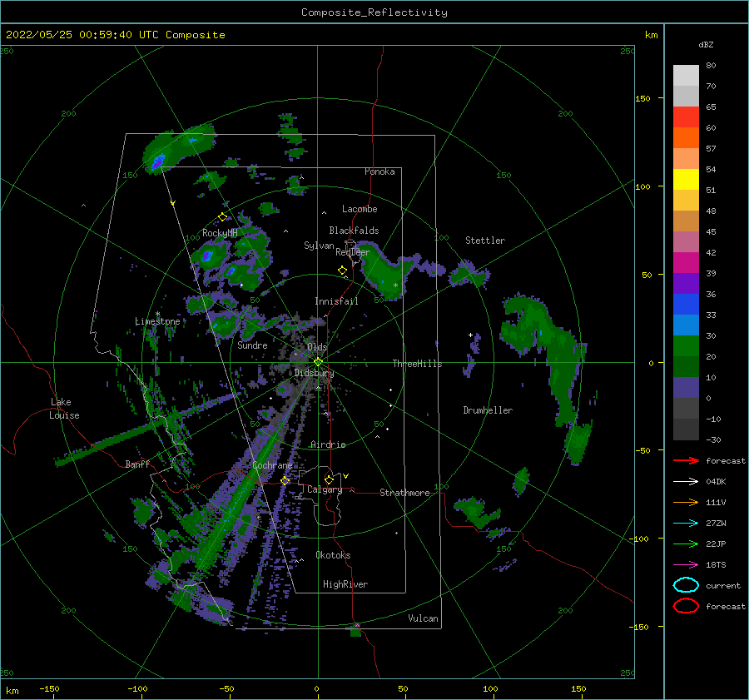Click the red forecast ellipse icon

point(686,606)
